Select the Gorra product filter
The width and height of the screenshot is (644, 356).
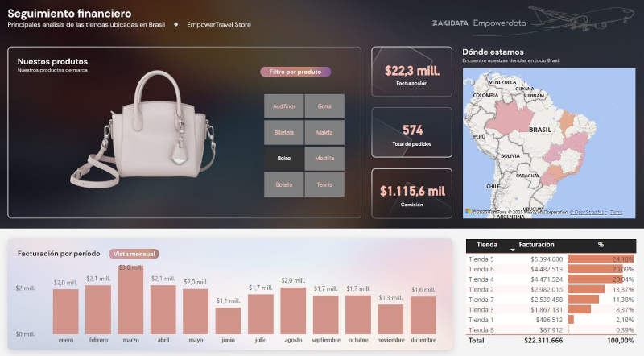(x=325, y=106)
